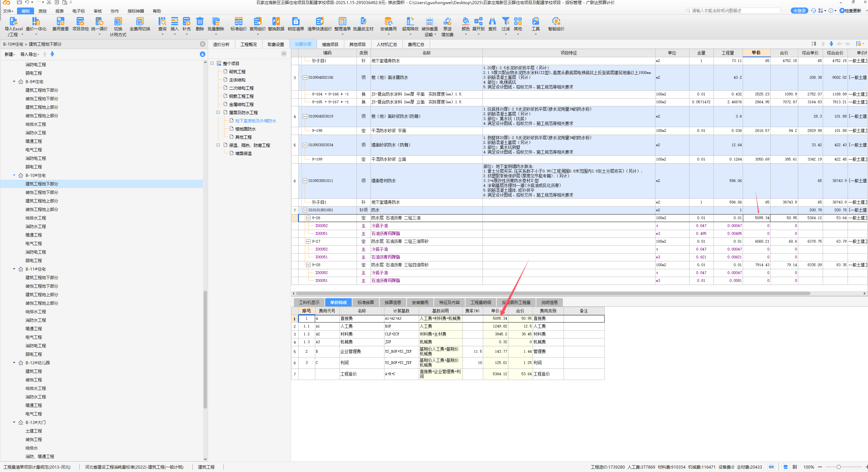Click the 检查更新 button
Screen dimensions: 868x472
tap(850, 11)
